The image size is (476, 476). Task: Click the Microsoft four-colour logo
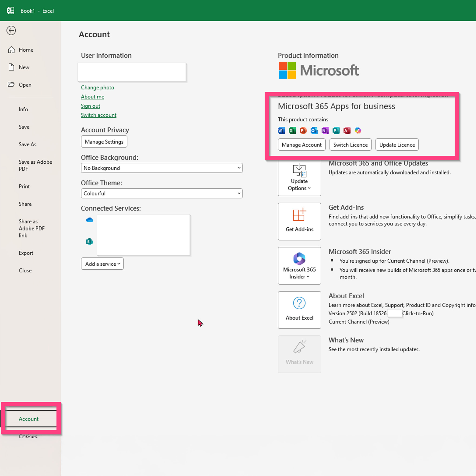[x=287, y=70]
